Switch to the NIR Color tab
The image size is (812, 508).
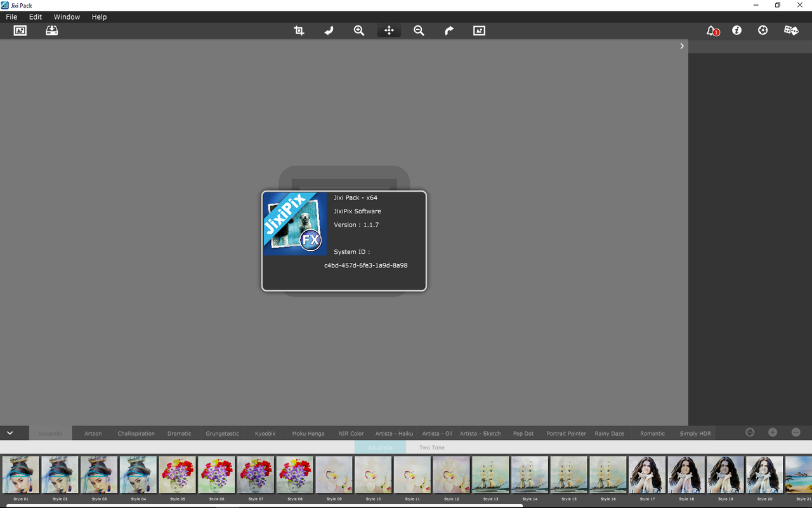tap(351, 433)
